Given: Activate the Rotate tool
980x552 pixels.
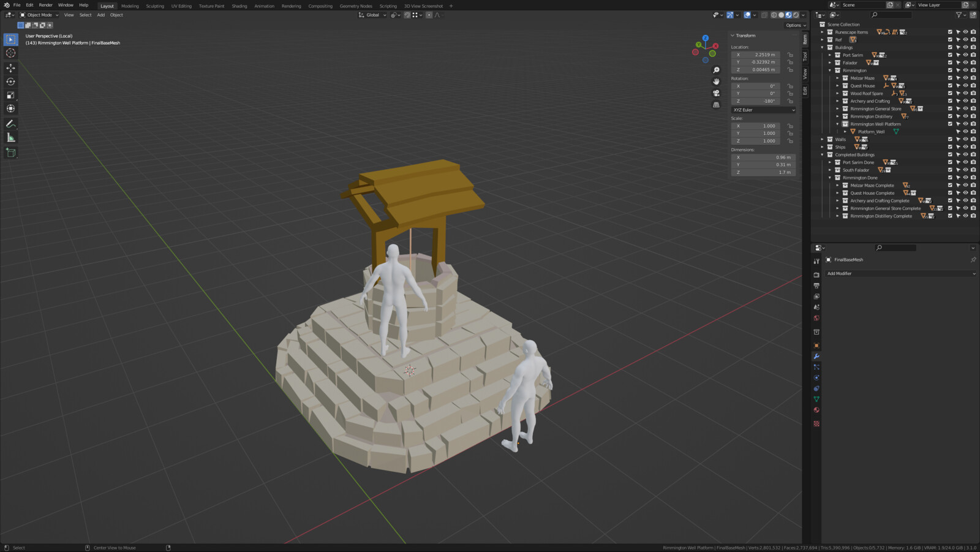Looking at the screenshot, I should click(x=10, y=81).
